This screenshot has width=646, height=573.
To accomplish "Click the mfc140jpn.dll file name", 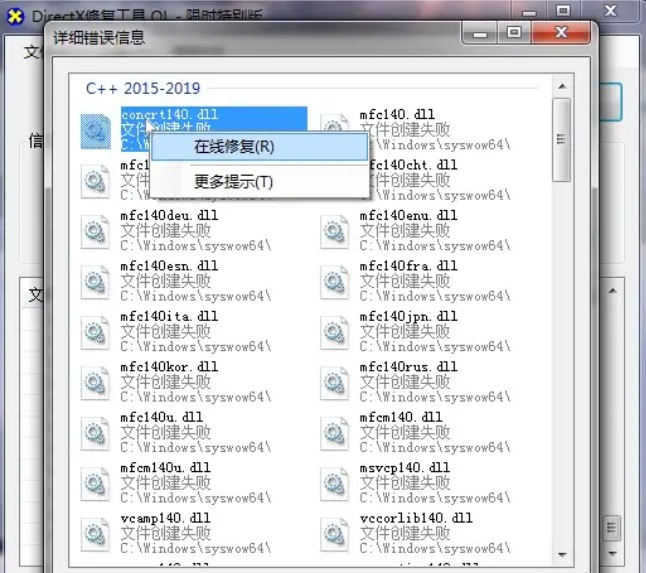I will (408, 316).
